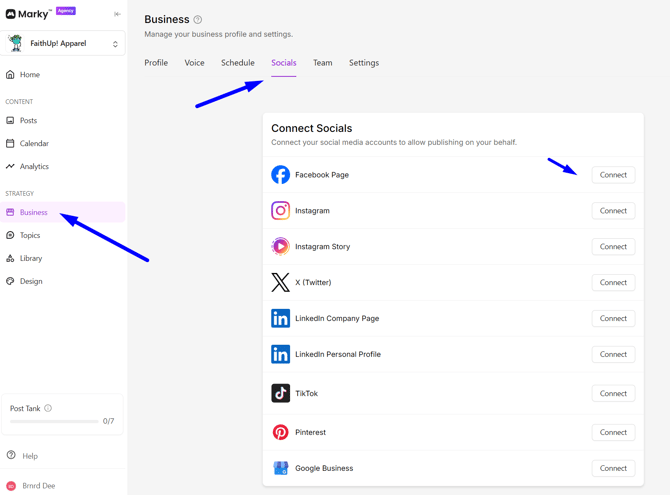The image size is (670, 495).
Task: Go to Analytics in sidebar
Action: [x=34, y=167]
